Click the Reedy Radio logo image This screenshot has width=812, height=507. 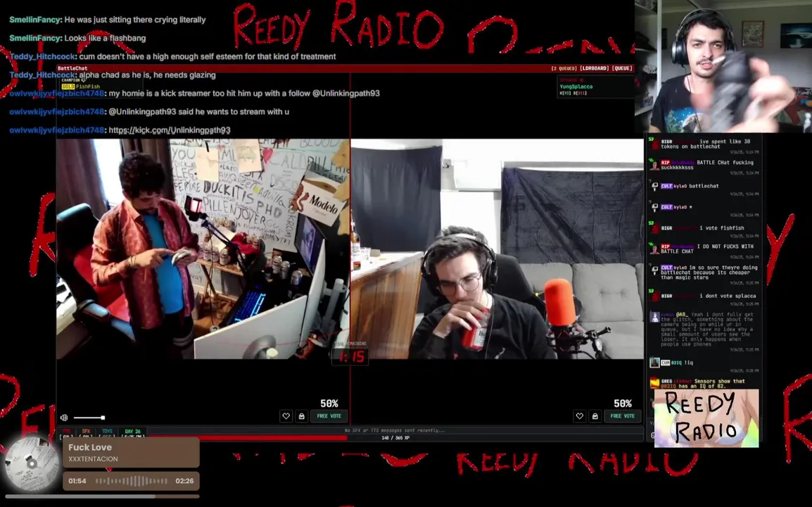(x=706, y=418)
